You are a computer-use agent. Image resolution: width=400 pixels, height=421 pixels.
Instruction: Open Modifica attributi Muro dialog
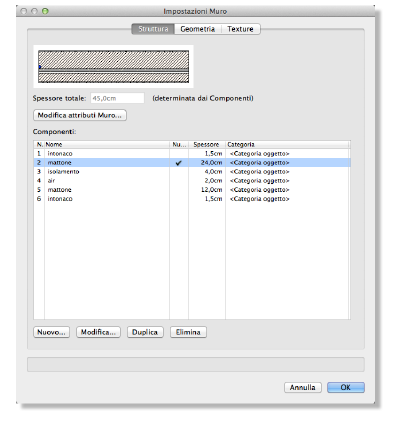click(80, 115)
